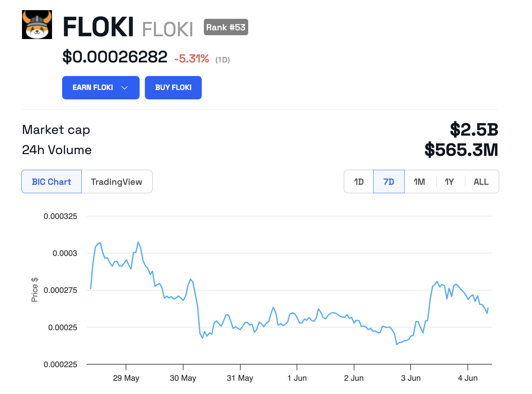The width and height of the screenshot is (532, 394).
Task: Click the -5.31% price change value
Action: [192, 59]
